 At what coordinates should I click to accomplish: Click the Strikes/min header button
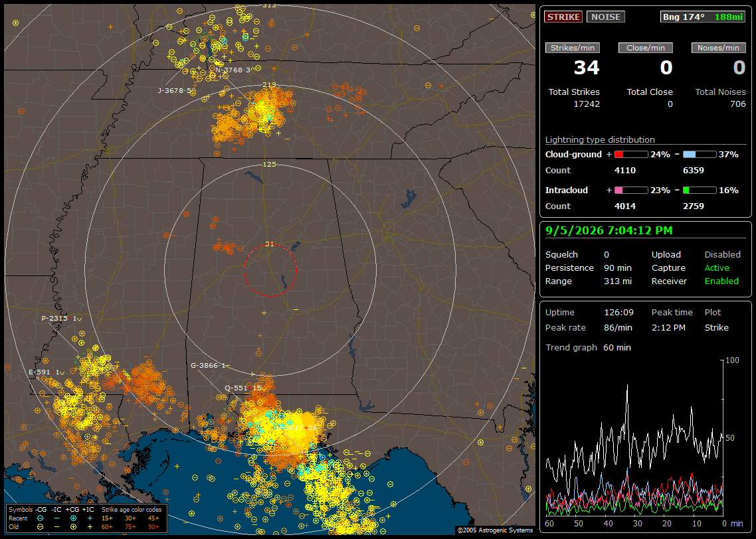click(572, 48)
